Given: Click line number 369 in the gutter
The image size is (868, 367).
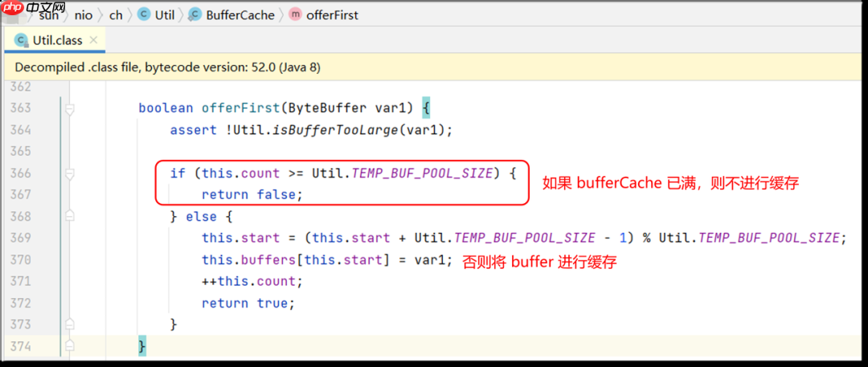Looking at the screenshot, I should click(22, 238).
